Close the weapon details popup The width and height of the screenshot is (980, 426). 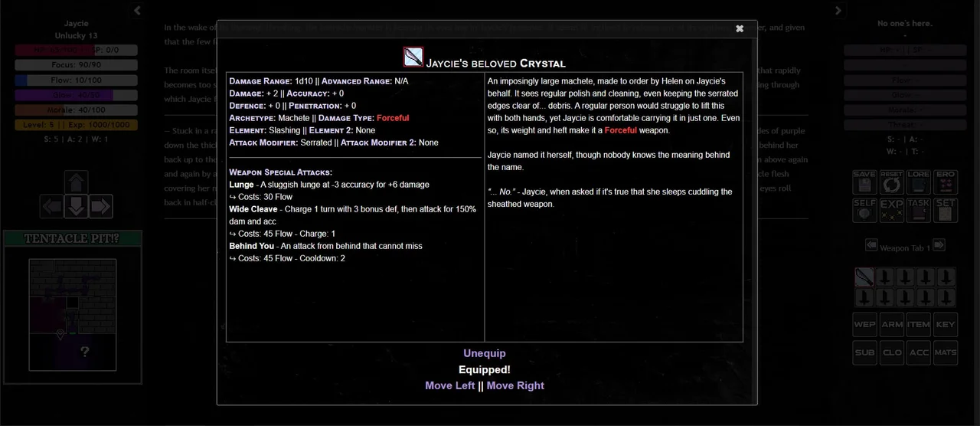pyautogui.click(x=740, y=29)
